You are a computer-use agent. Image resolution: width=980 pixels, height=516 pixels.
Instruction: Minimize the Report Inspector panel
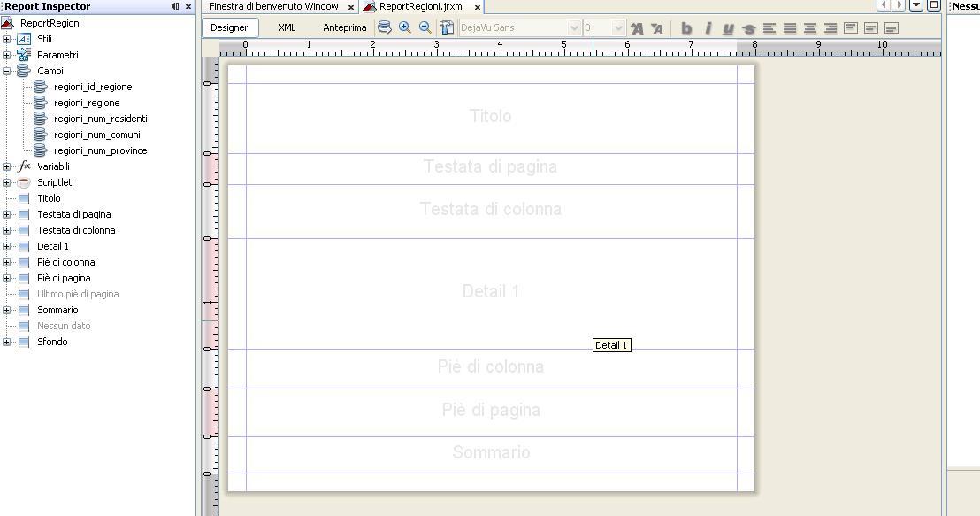(x=175, y=6)
